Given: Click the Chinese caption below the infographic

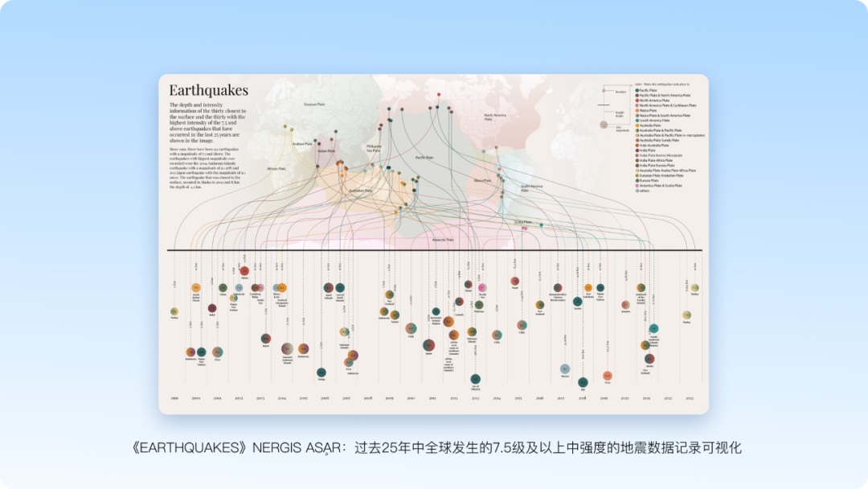Looking at the screenshot, I should [435, 447].
